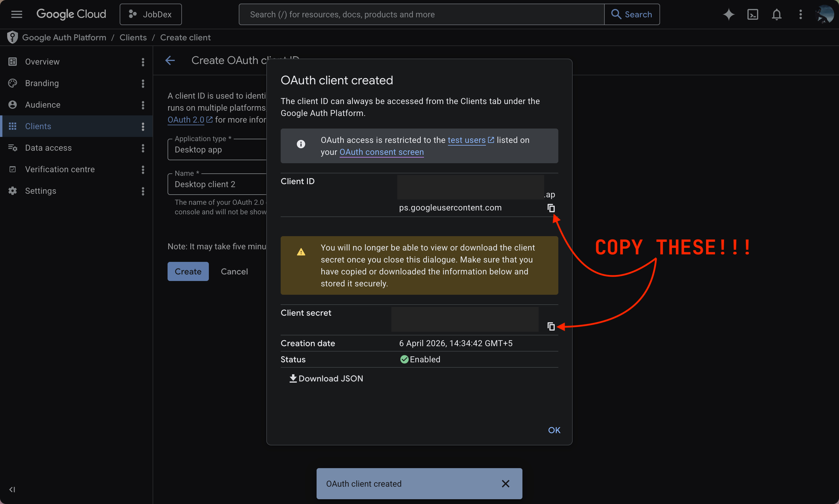Download the client JSON file
Screen dimensions: 839x504
point(326,378)
